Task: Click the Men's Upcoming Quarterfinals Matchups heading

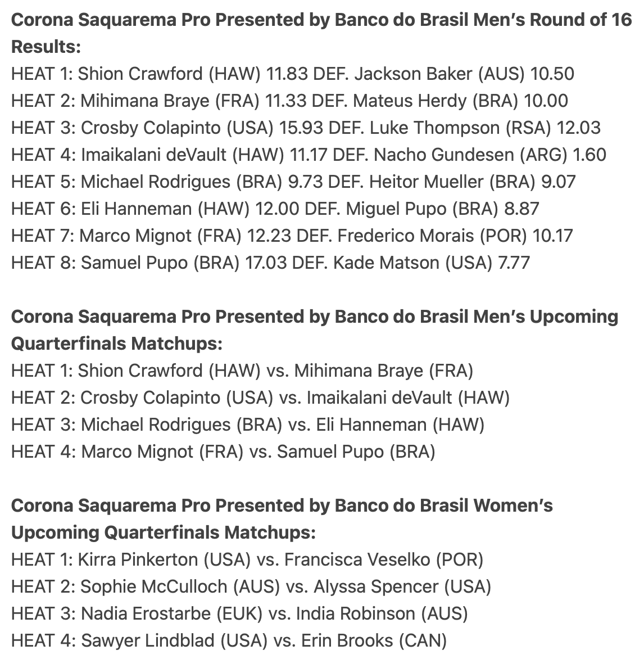Action: (315, 330)
